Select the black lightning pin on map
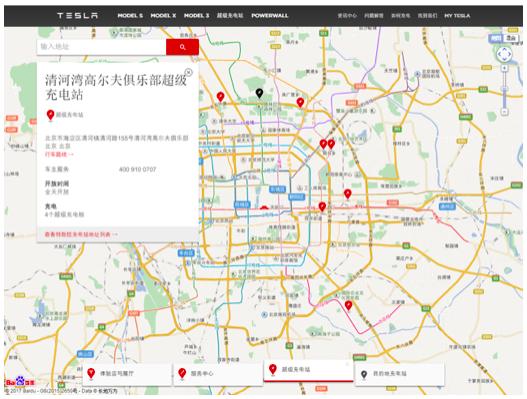The image size is (527, 399). pyautogui.click(x=259, y=93)
